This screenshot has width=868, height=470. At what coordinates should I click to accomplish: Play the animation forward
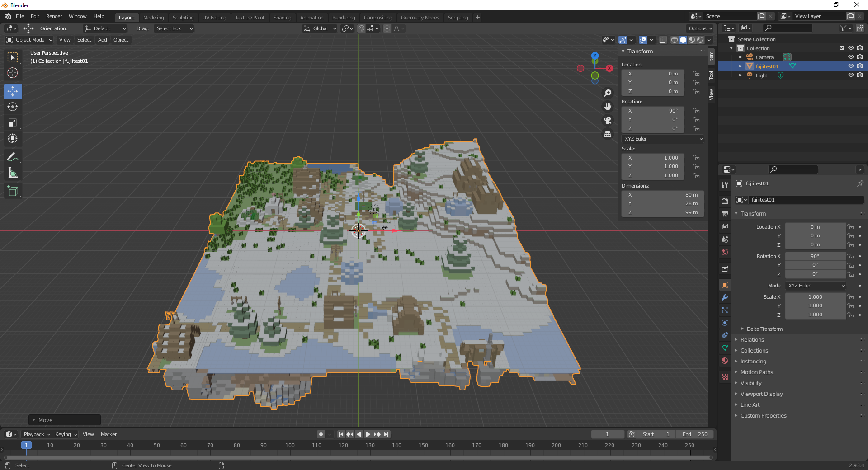pos(368,434)
